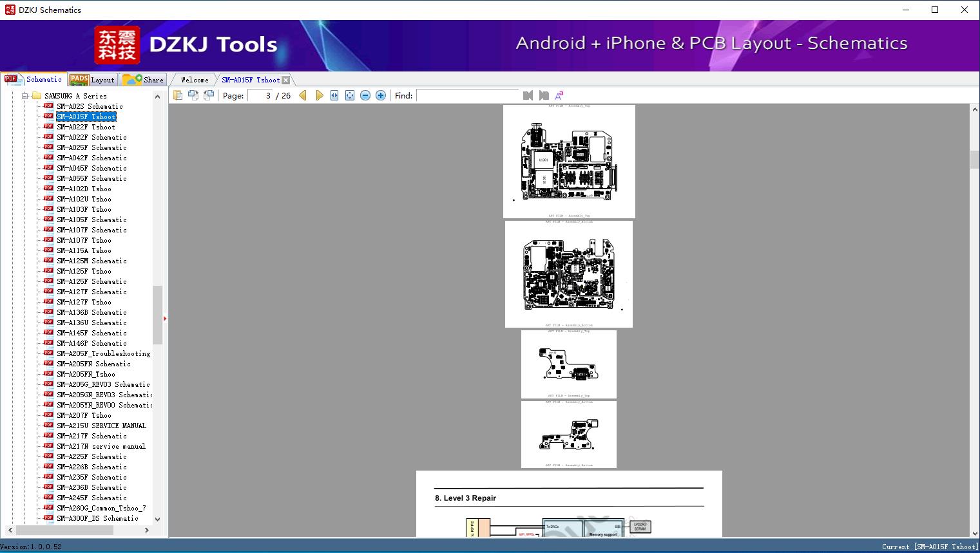Open SM-A045F Schematic in the tree
This screenshot has width=980, height=553.
[91, 168]
